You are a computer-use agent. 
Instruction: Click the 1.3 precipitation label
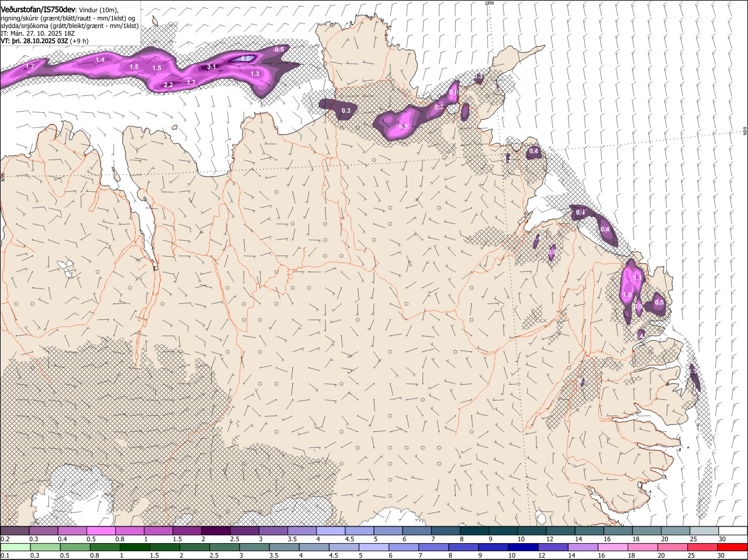(255, 74)
